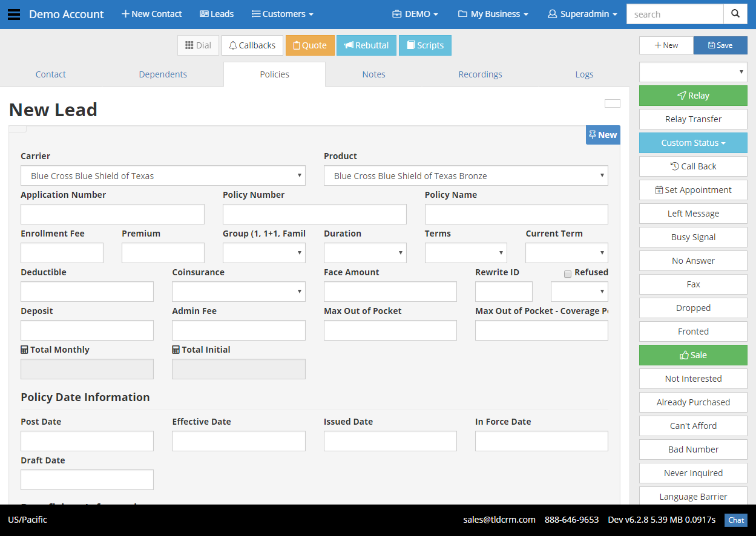
Task: Mark the lead as Sale
Action: point(692,355)
